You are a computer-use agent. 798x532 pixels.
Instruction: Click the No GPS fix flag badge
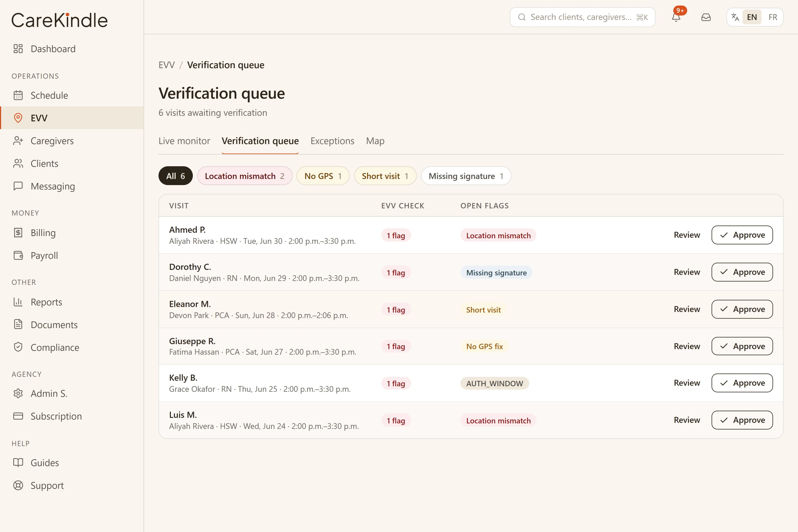(484, 346)
